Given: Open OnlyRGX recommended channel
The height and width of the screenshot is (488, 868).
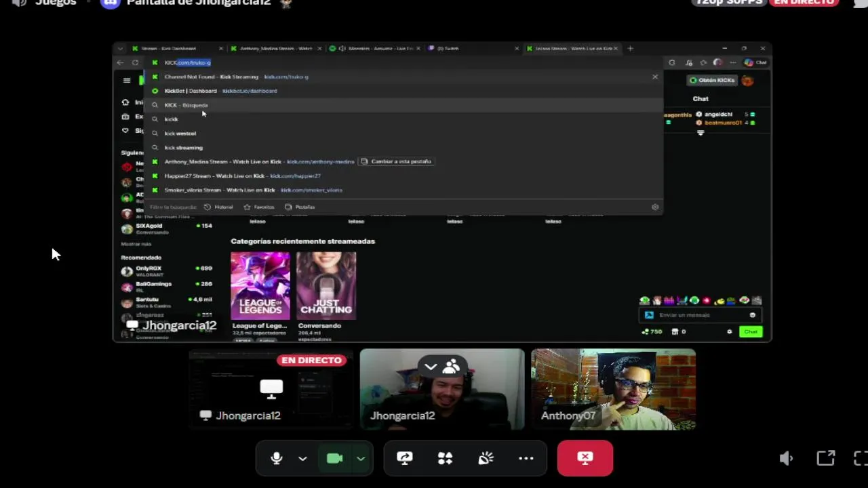Looking at the screenshot, I should pyautogui.click(x=166, y=271).
